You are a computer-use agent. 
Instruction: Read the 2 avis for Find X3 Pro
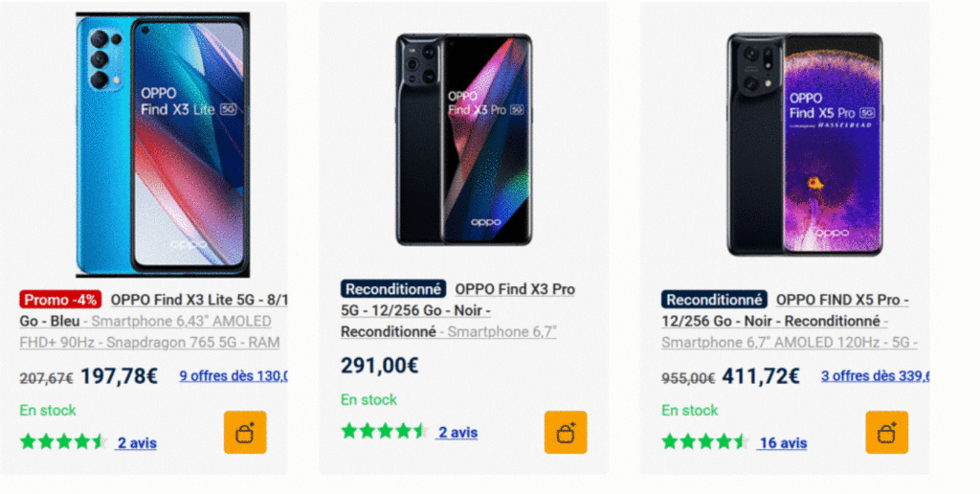pos(457,433)
